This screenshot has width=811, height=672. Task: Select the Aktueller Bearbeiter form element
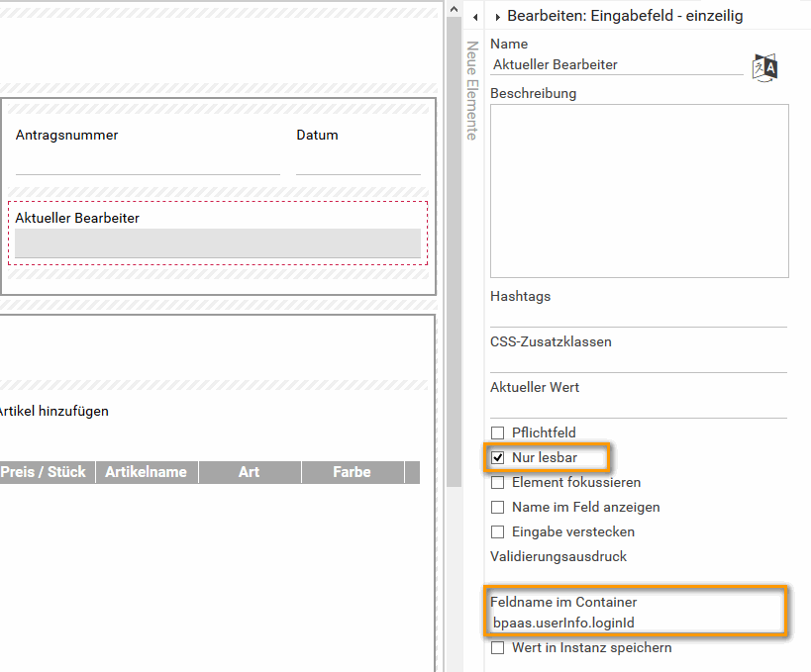pyautogui.click(x=218, y=243)
